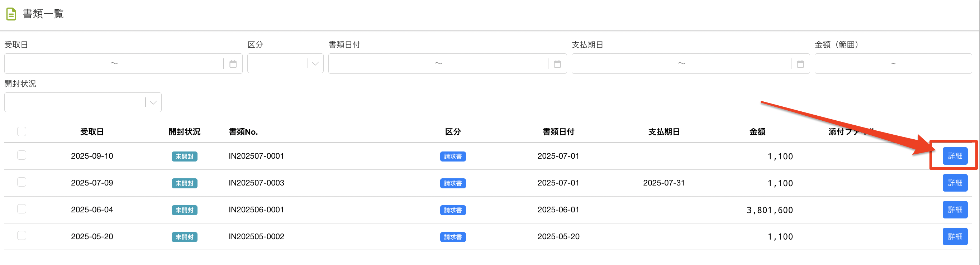Screen dimensions: 980x265
Task: Click the 支払期日 date range input
Action: (x=690, y=63)
